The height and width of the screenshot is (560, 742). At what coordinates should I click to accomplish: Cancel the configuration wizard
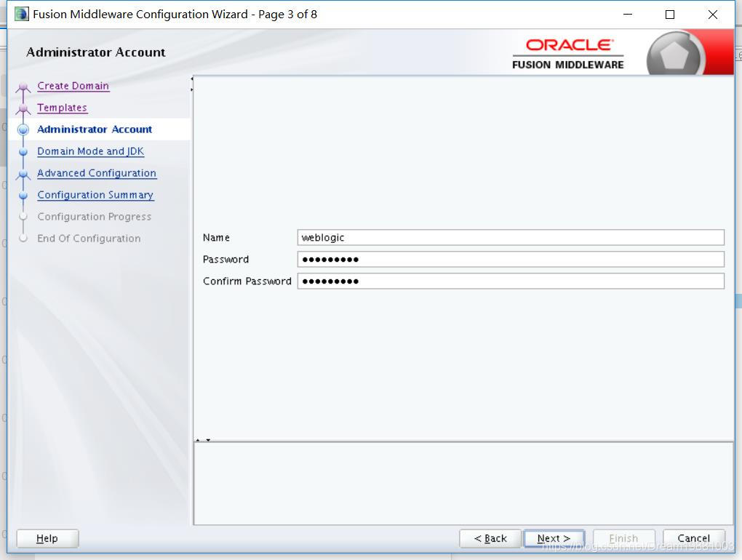click(x=694, y=538)
